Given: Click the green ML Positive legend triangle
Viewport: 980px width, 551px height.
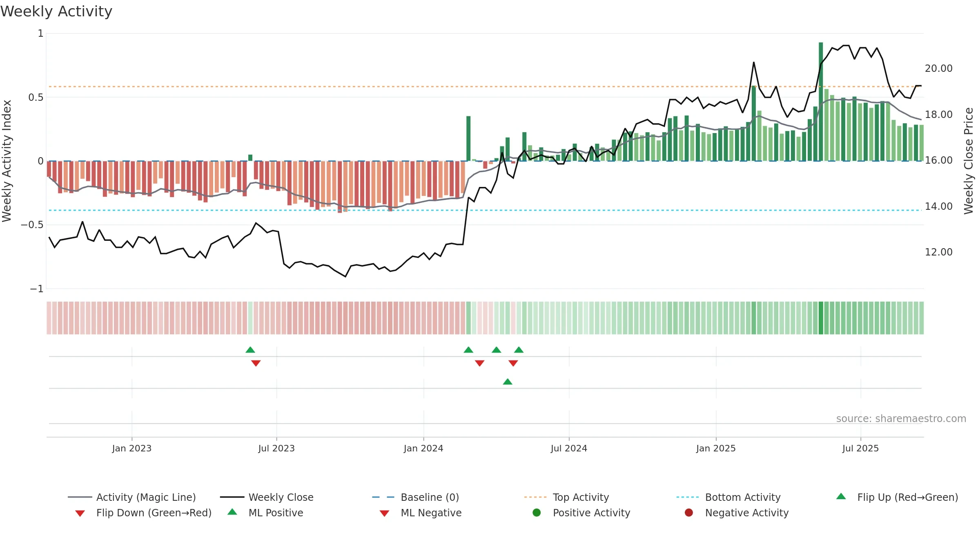Looking at the screenshot, I should [232, 512].
